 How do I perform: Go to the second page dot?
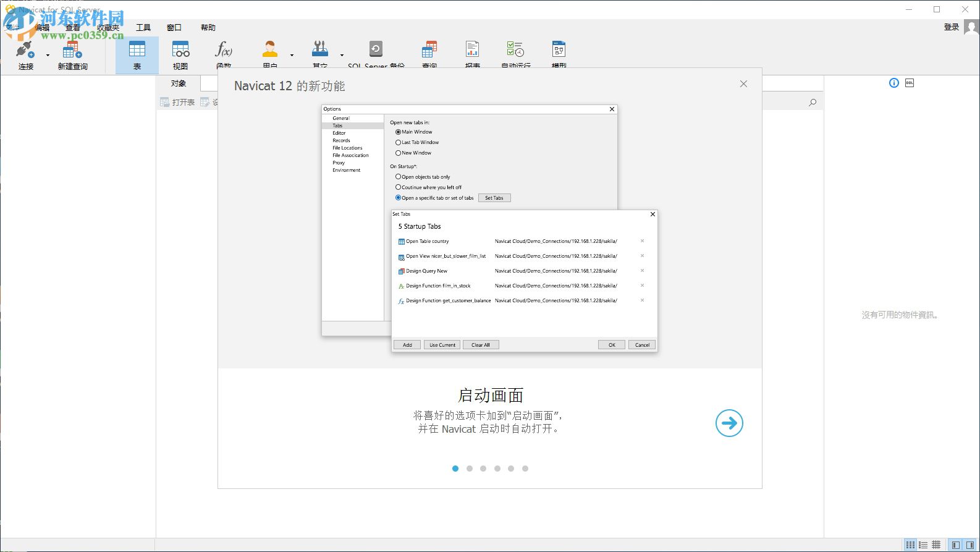(x=470, y=469)
